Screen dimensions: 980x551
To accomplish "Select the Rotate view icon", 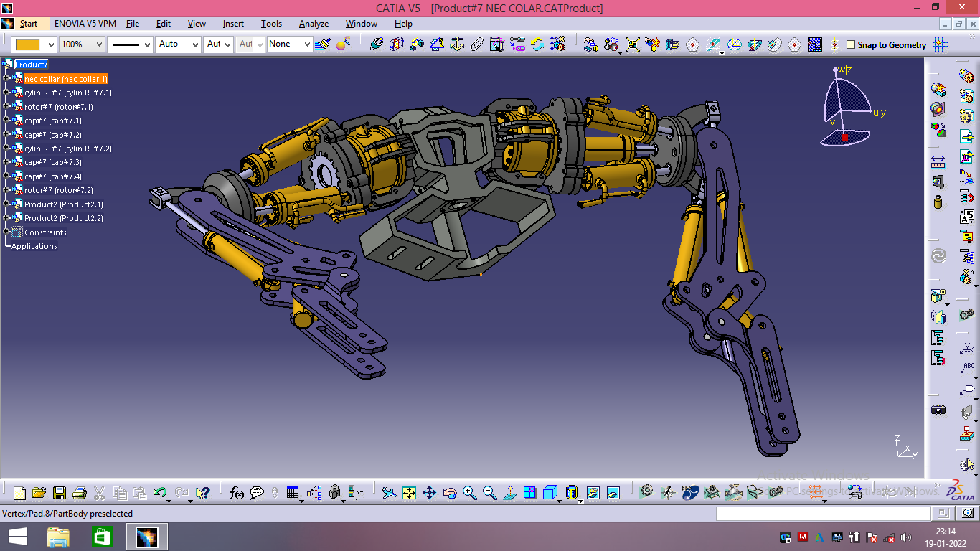I will tap(449, 493).
